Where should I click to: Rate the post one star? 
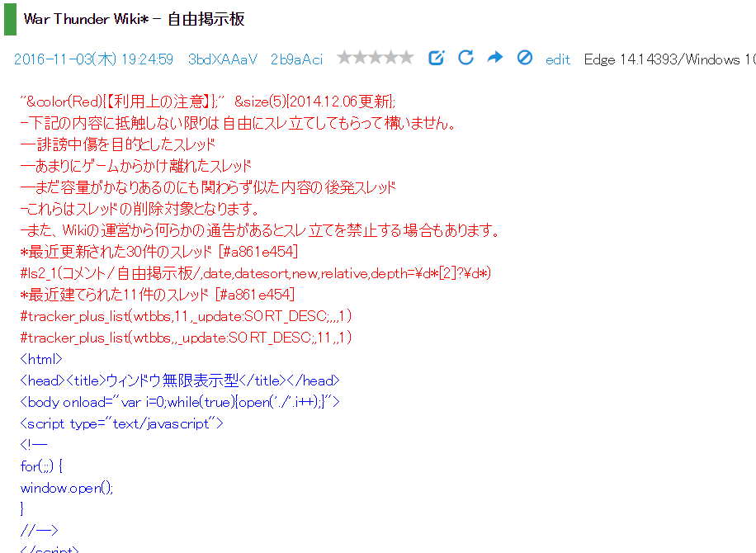pos(344,58)
